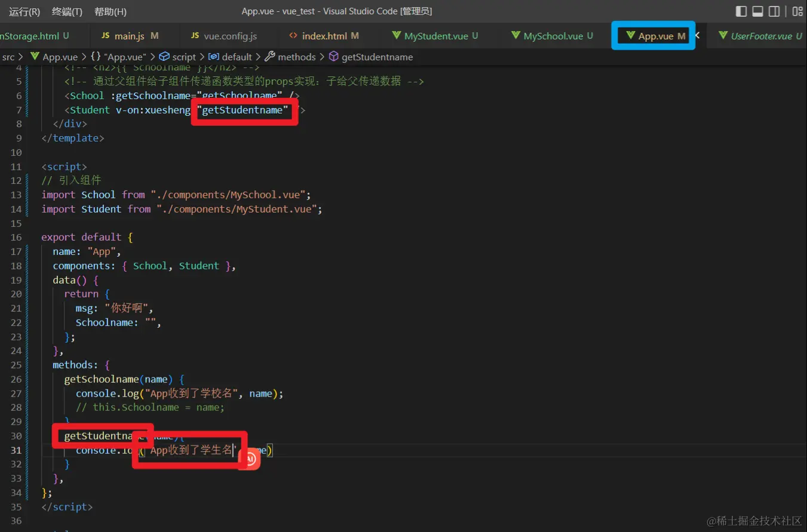Switch to the MySchool.vue tab
Viewport: 807px width, 532px height.
[552, 36]
